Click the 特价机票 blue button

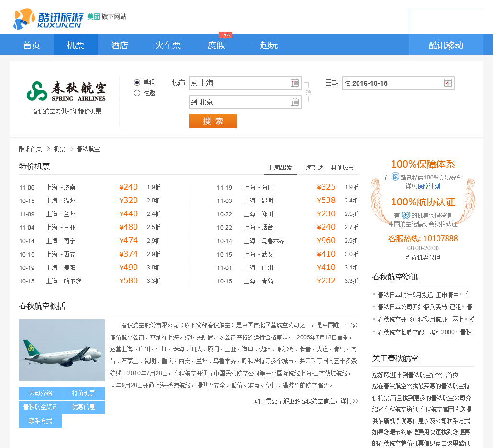tap(83, 393)
